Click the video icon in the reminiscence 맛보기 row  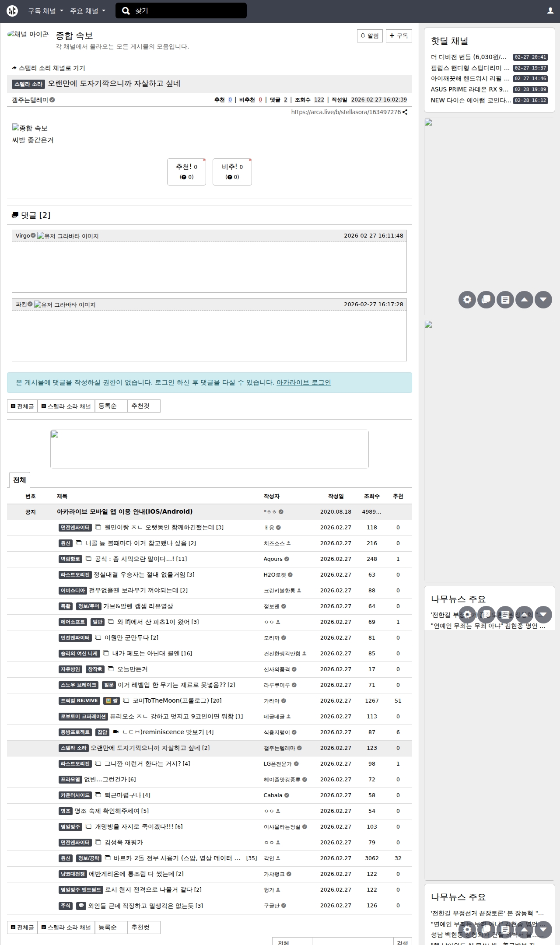116,731
